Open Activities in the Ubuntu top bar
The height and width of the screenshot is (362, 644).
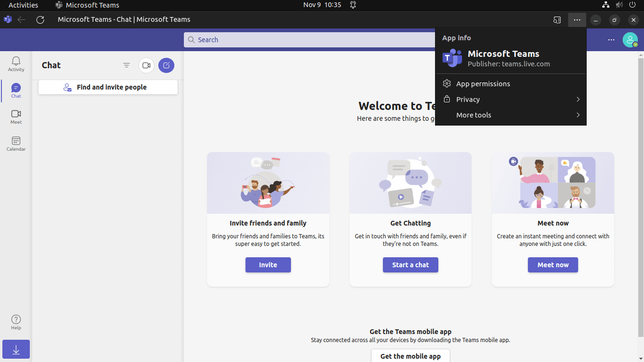pyautogui.click(x=23, y=5)
